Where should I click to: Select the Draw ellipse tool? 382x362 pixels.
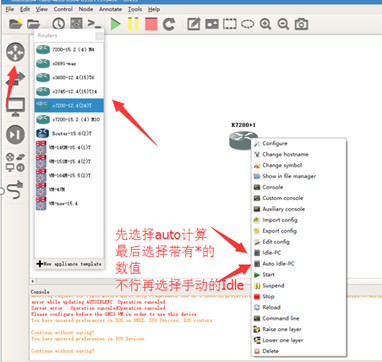[248, 24]
